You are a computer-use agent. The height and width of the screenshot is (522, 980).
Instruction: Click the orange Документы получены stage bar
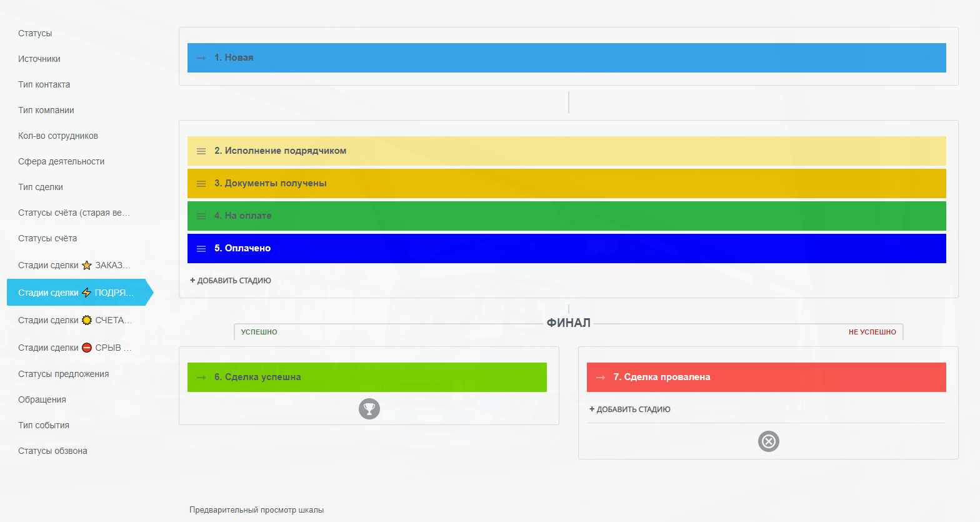(566, 183)
